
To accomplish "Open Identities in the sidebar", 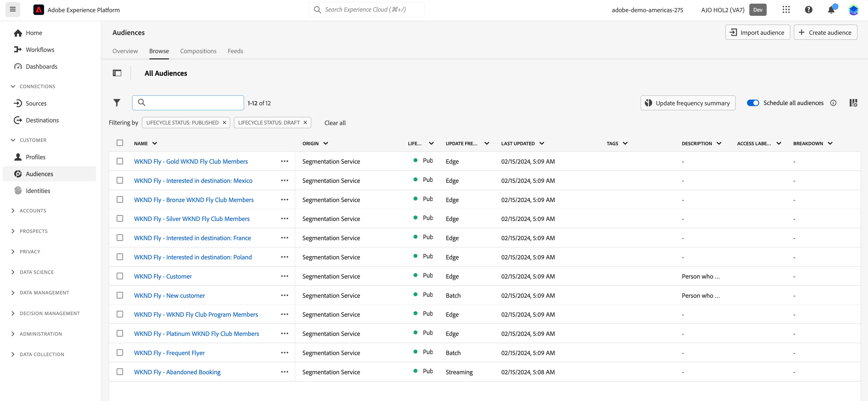I will pos(38,191).
